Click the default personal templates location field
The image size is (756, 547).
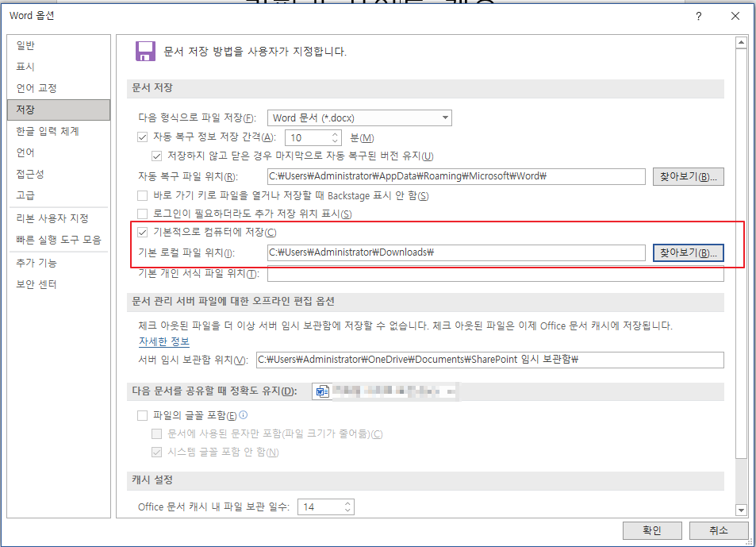pos(496,273)
